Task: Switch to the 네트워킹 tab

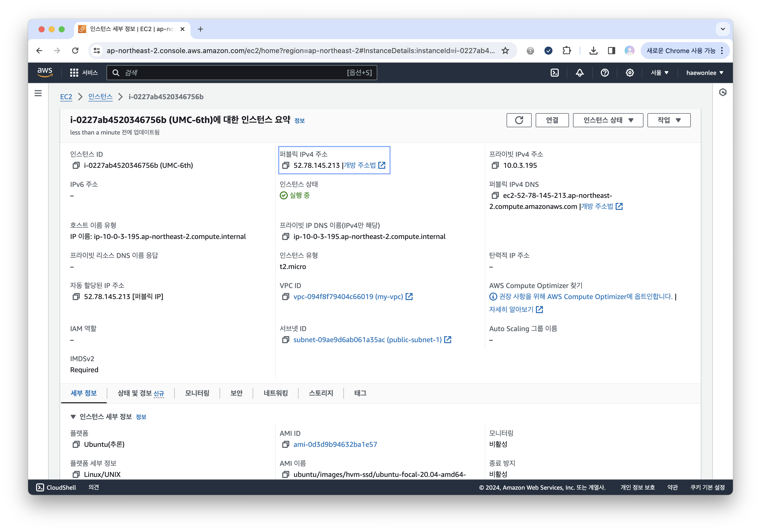Action: pyautogui.click(x=275, y=393)
